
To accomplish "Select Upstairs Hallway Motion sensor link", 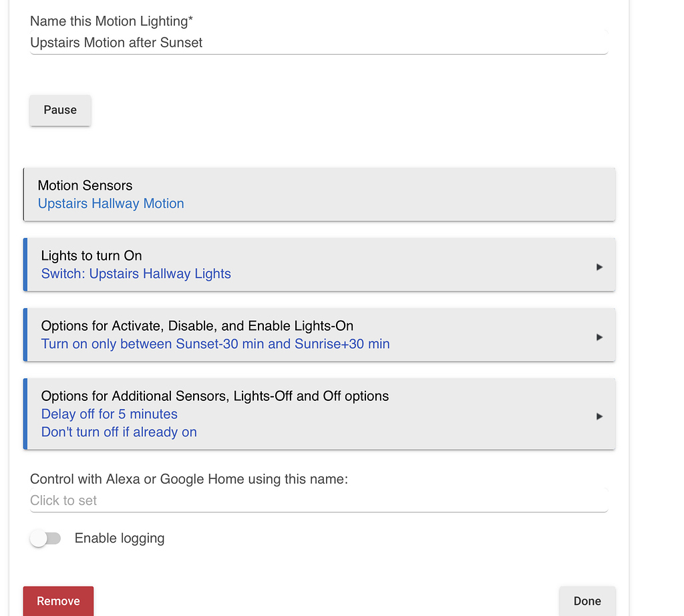I will 111,204.
